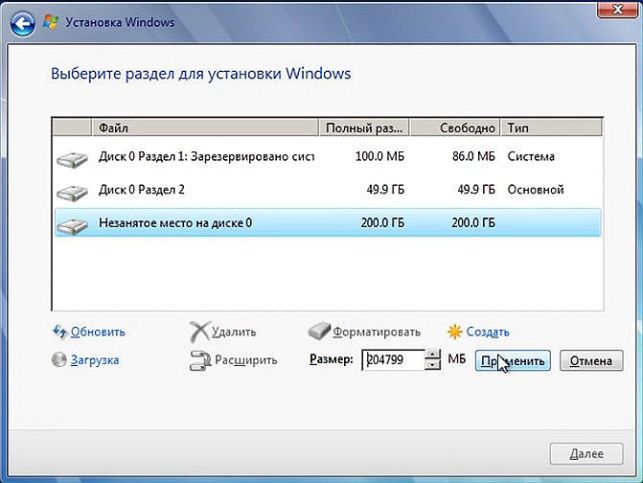Click drive icon of Незанятое место row
The width and height of the screenshot is (643, 483).
(x=72, y=226)
